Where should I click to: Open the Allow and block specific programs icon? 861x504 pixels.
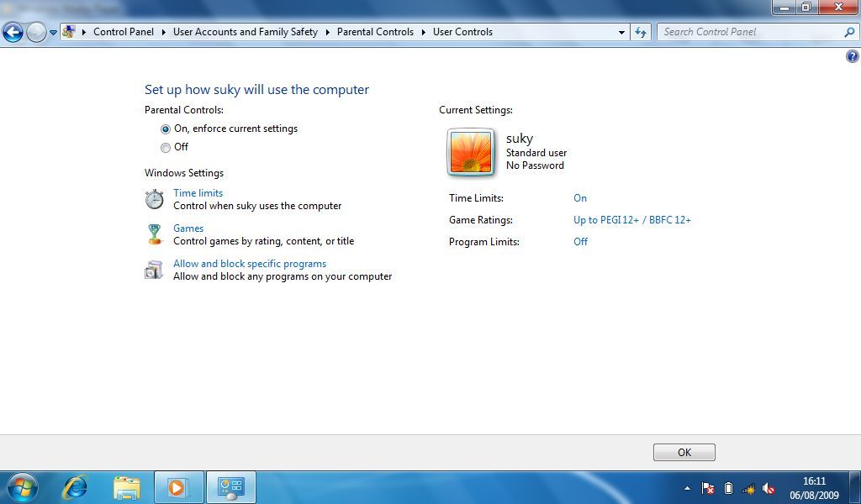[x=155, y=270]
